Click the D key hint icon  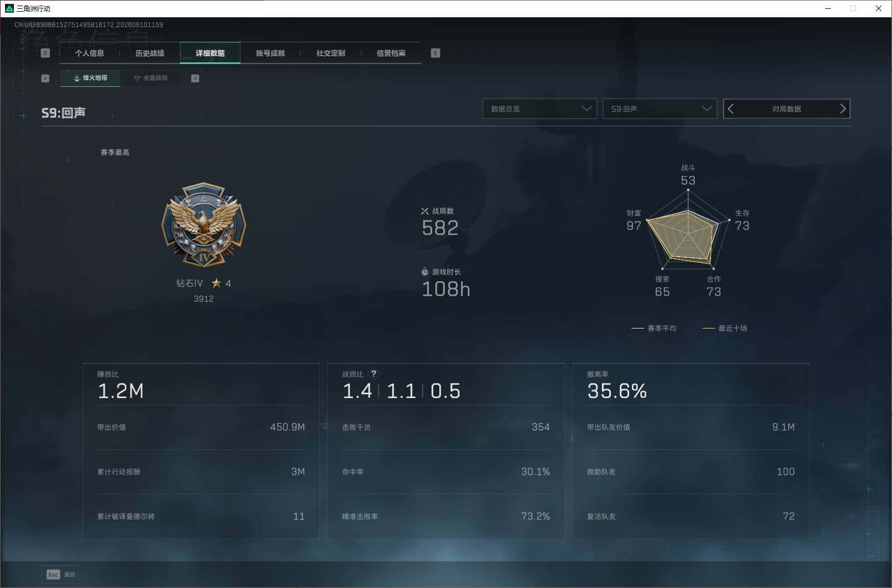(195, 78)
